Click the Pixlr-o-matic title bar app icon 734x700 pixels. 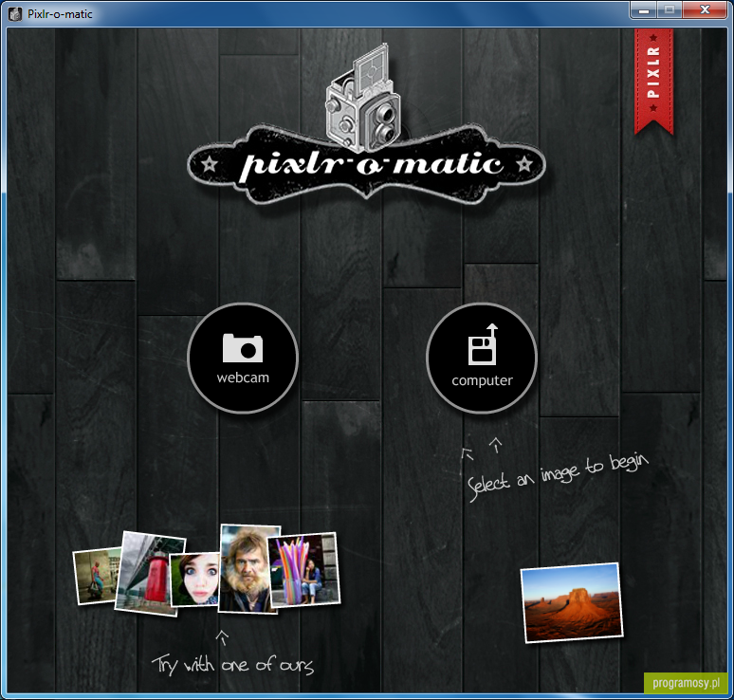[x=15, y=14]
